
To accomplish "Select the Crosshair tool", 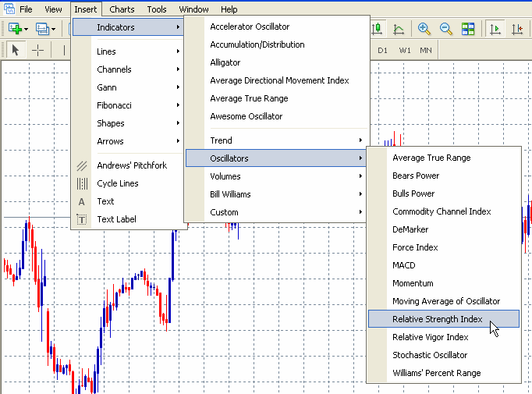I will pyautogui.click(x=37, y=50).
